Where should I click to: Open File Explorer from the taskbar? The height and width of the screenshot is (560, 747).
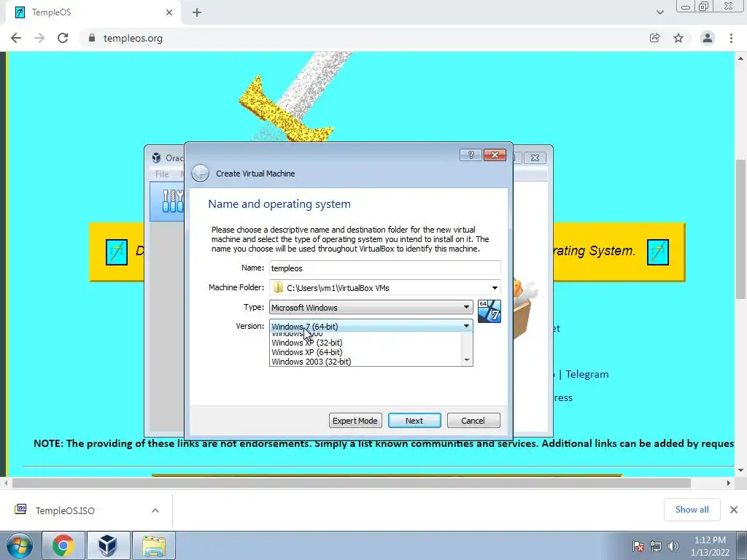click(x=153, y=545)
